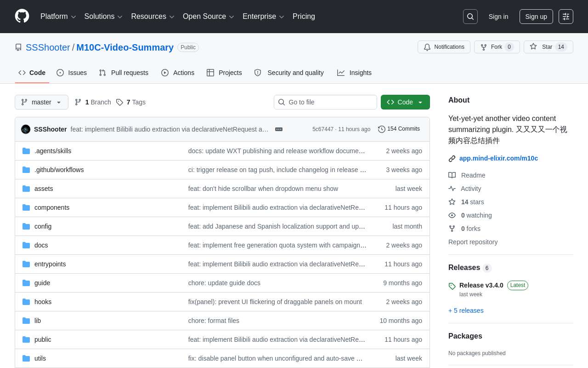588x368 pixels.
Task: Open commit hash 5c67447
Action: [x=323, y=129]
